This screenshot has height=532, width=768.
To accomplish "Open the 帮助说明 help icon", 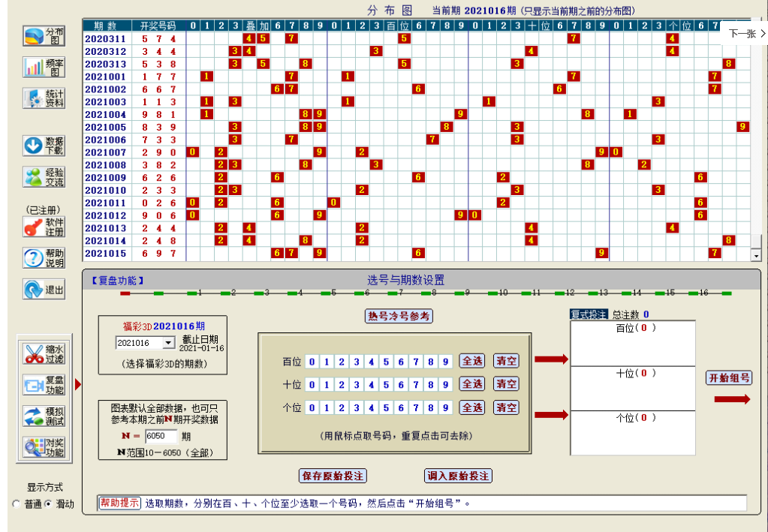I will pos(44,258).
